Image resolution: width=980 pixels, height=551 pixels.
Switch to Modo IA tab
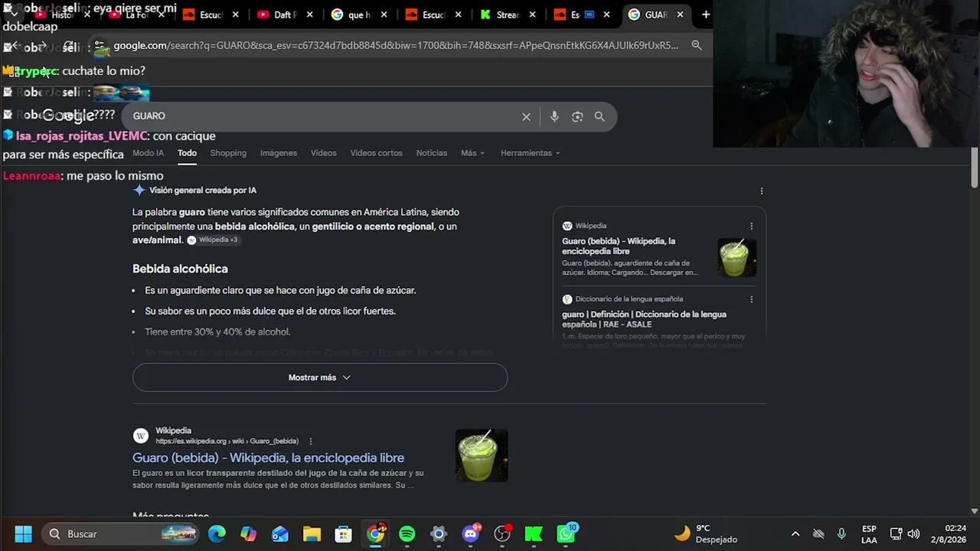148,153
